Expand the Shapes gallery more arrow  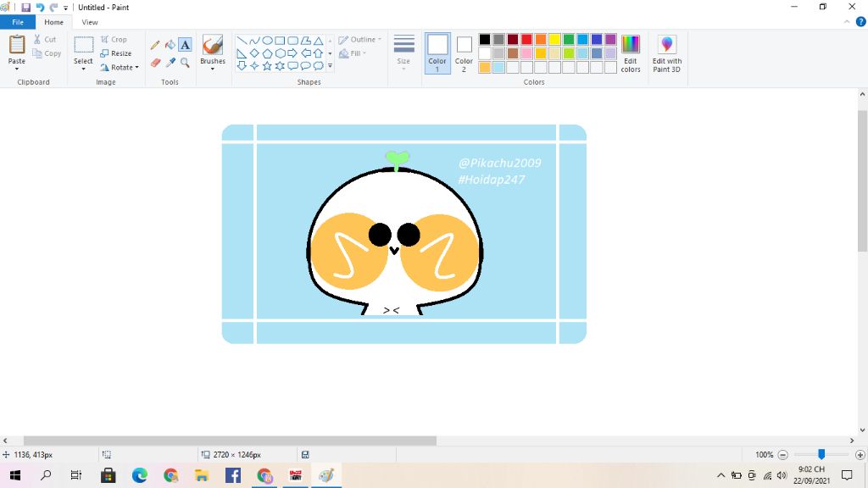pyautogui.click(x=330, y=66)
